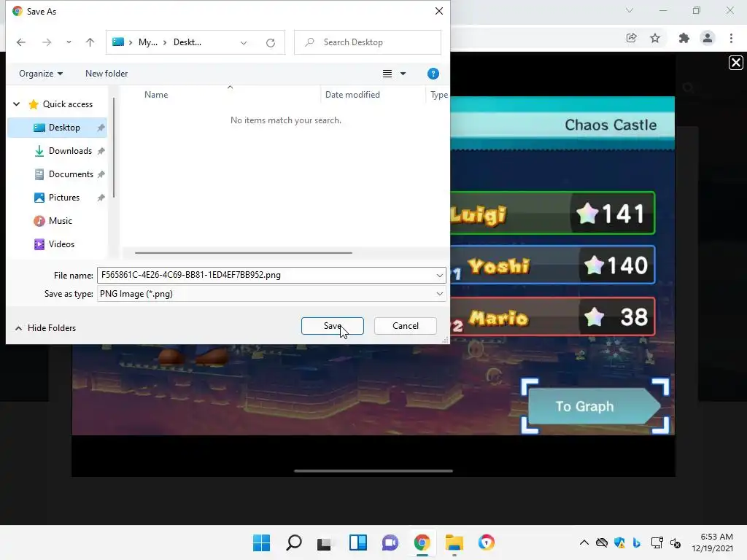Change the view layout icon
The height and width of the screenshot is (560, 747).
point(387,74)
